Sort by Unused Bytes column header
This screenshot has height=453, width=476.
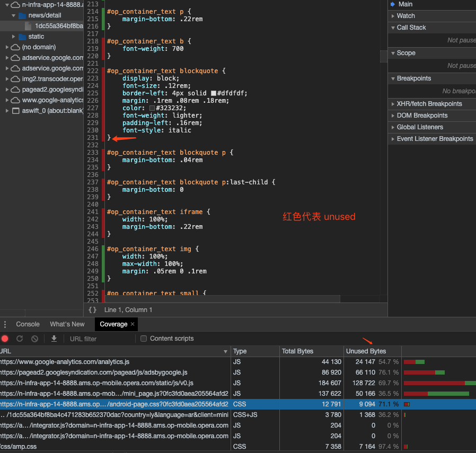point(366,351)
